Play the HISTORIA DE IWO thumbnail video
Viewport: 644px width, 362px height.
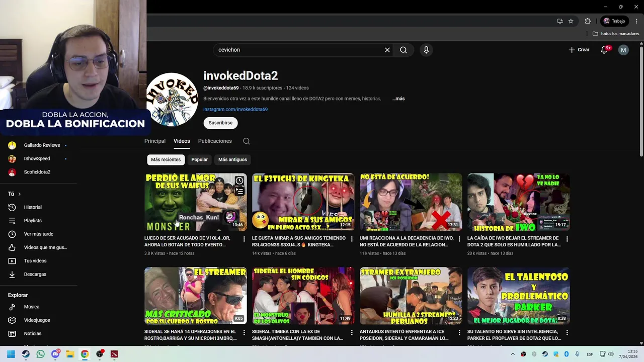[518, 202]
